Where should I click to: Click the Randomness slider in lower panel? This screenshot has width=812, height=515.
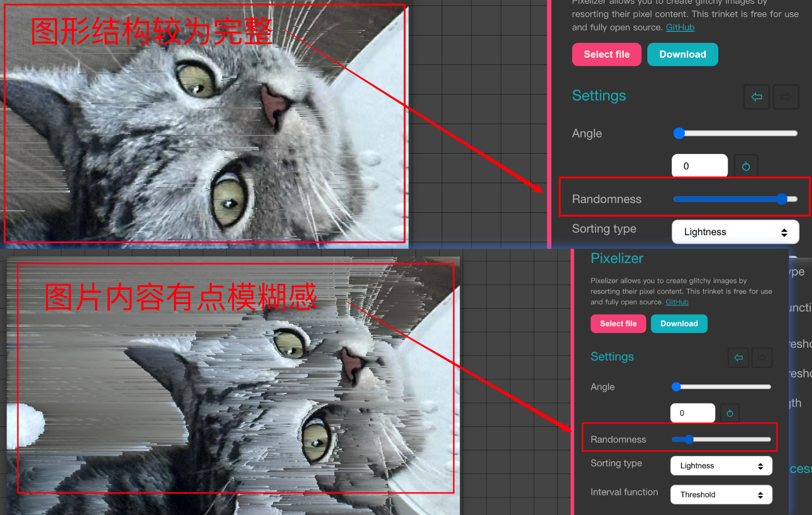tap(721, 439)
